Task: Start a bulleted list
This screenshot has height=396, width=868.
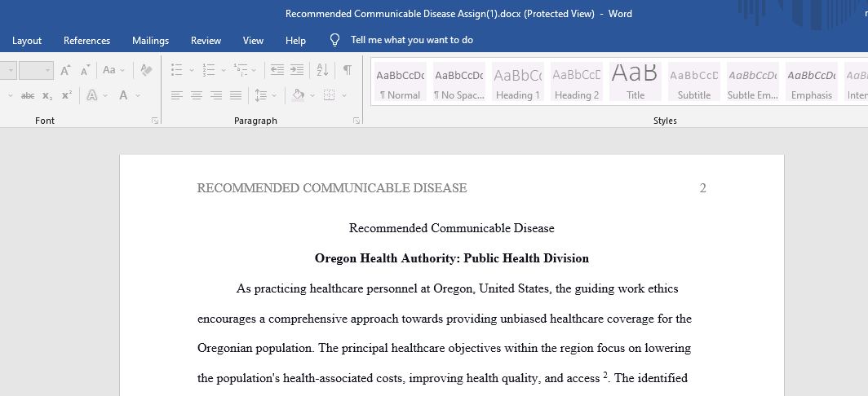Action: pos(176,70)
